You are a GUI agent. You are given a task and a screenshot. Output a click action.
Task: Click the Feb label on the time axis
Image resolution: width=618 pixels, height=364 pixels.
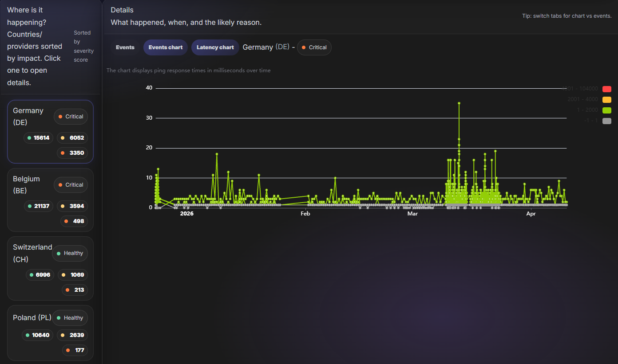pos(305,214)
